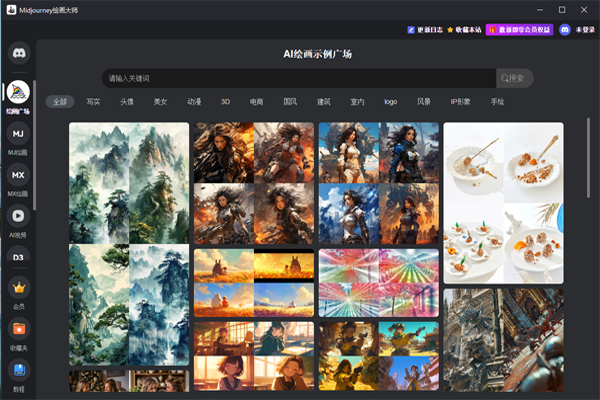Close the Midjourney绘画大师 window
Screen dimensions: 600x400
(584, 10)
